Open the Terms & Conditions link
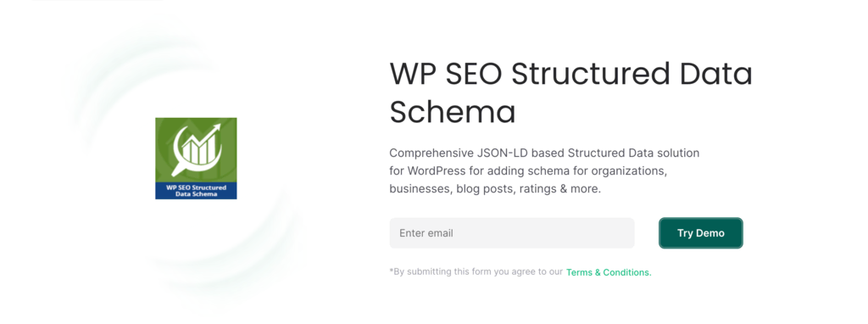The width and height of the screenshot is (868, 324). (609, 272)
